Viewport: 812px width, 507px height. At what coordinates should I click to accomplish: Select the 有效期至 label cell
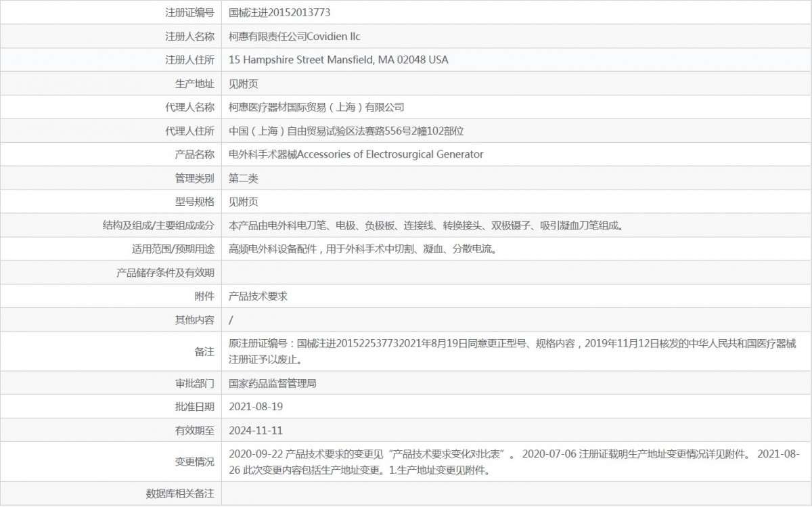tap(195, 431)
